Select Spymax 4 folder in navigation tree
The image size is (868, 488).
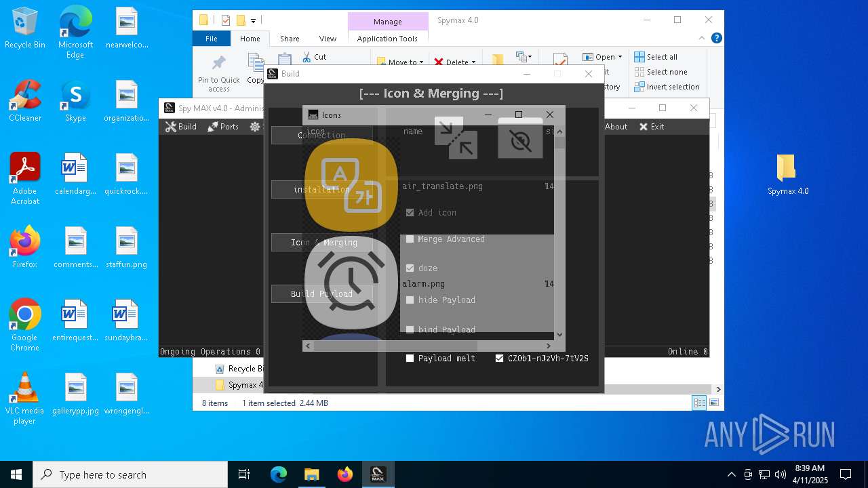(x=239, y=385)
